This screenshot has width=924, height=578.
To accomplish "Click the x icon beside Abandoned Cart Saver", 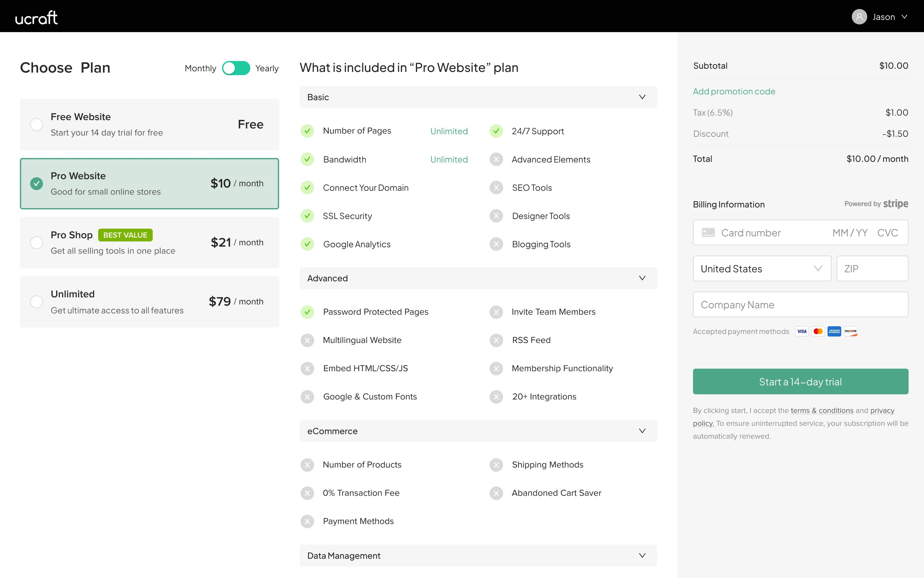I will (496, 493).
